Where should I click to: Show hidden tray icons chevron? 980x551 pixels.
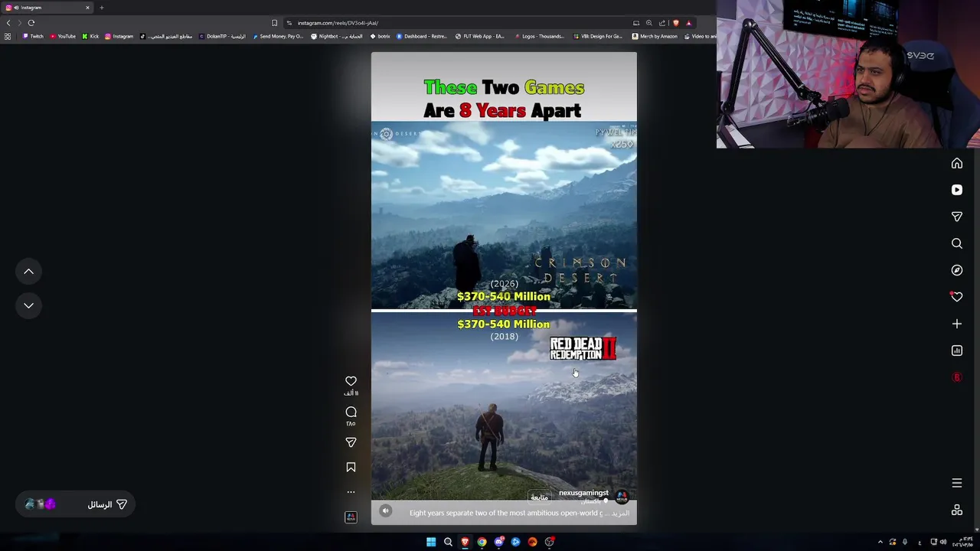tap(880, 542)
